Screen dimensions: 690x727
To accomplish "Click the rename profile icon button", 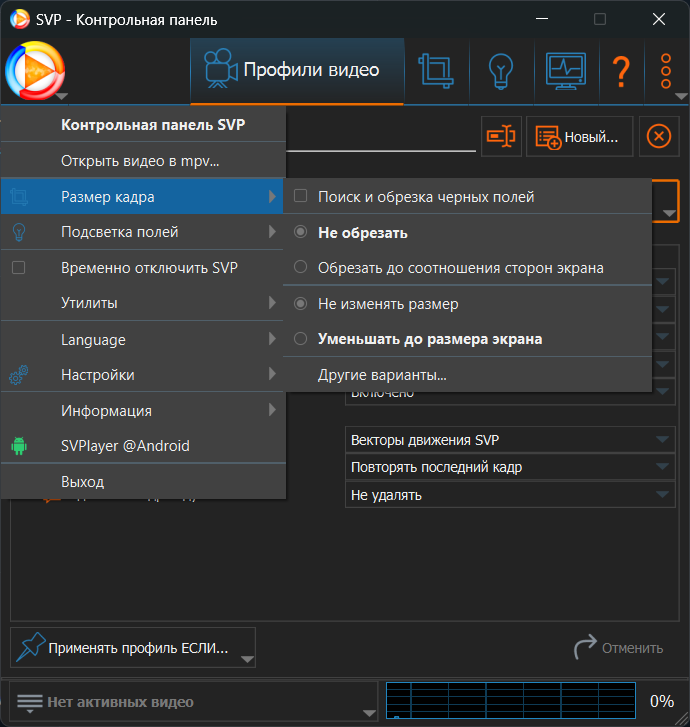I will pos(501,136).
